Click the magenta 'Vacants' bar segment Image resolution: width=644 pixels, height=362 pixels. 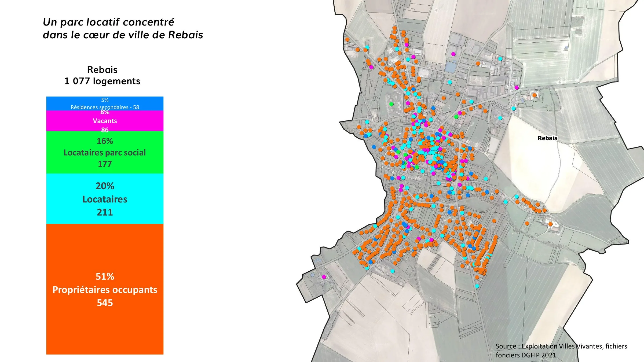tap(105, 121)
